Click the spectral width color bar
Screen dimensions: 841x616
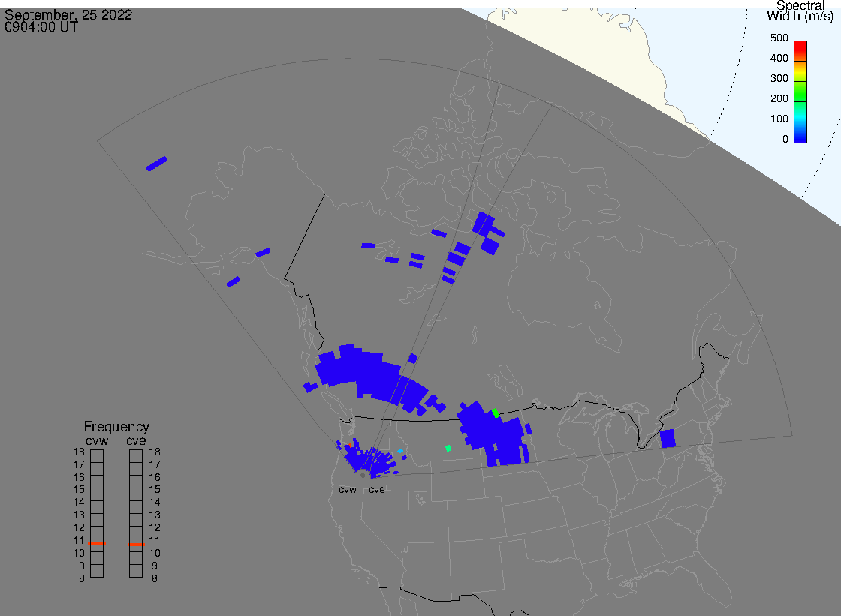(x=800, y=92)
